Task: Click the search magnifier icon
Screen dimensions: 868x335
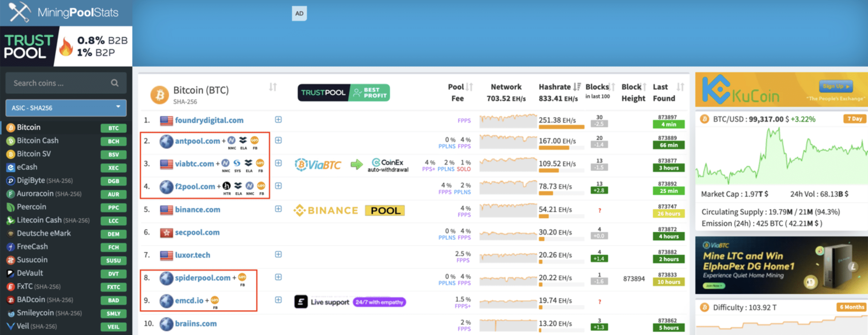Action: click(115, 83)
